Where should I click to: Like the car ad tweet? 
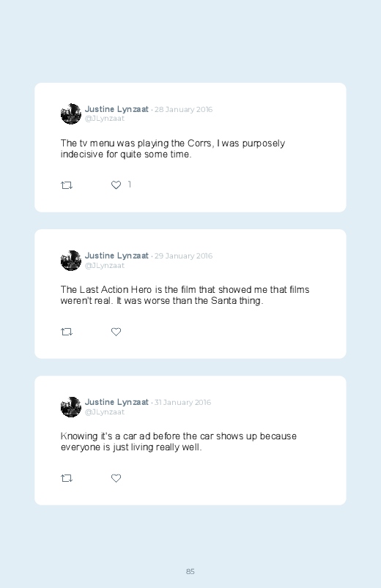pos(116,478)
